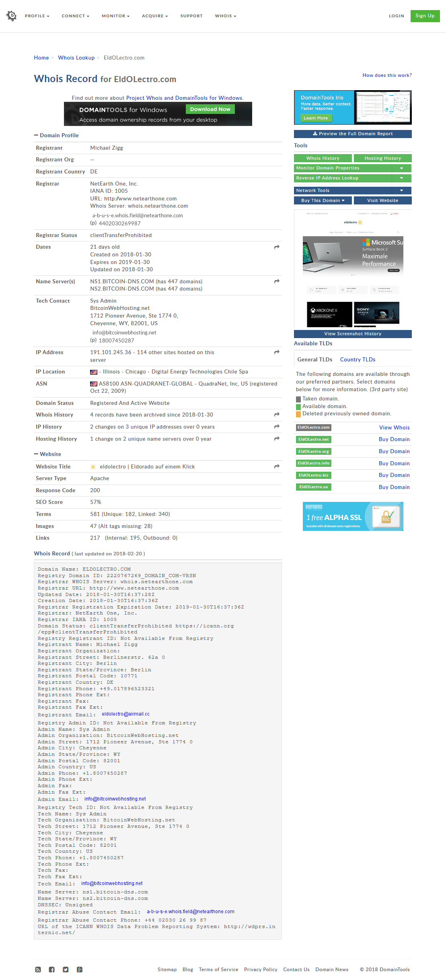Viewport: 446px width, 980px height.
Task: Open the Privacy Policy footer link
Action: [261, 970]
